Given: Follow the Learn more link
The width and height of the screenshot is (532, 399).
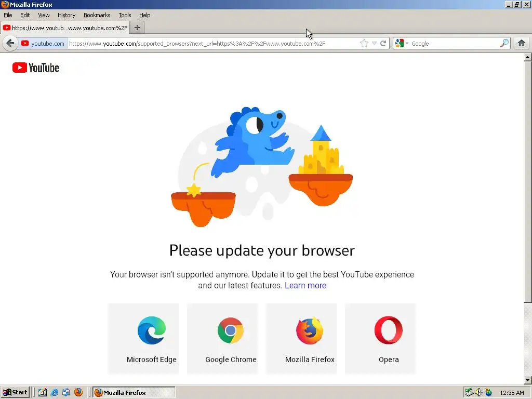Looking at the screenshot, I should coord(305,285).
